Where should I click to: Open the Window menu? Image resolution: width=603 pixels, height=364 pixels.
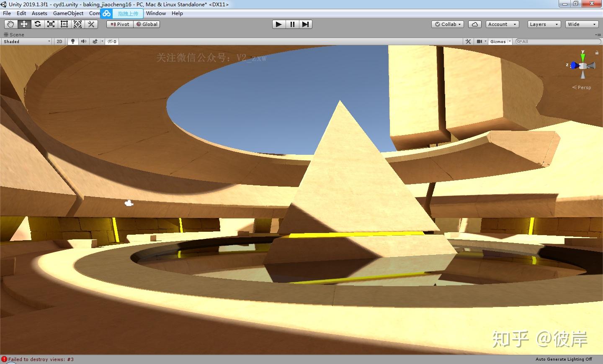[156, 13]
